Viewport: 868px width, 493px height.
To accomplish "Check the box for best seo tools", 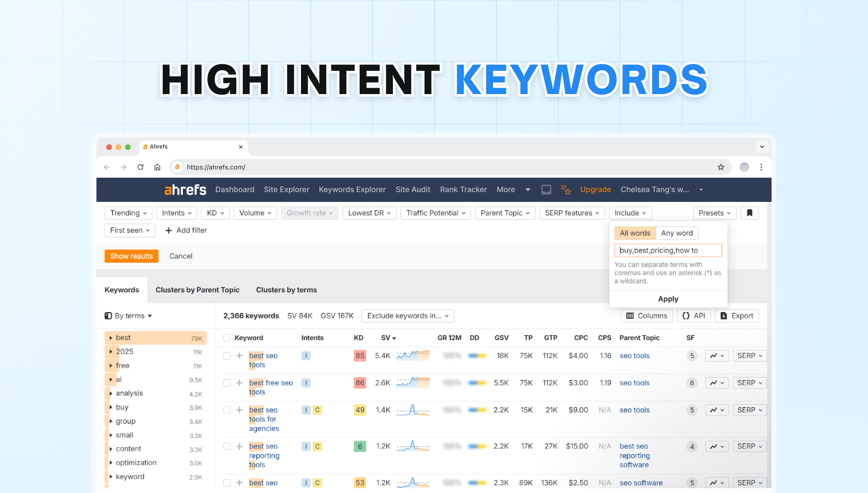I will click(x=227, y=355).
